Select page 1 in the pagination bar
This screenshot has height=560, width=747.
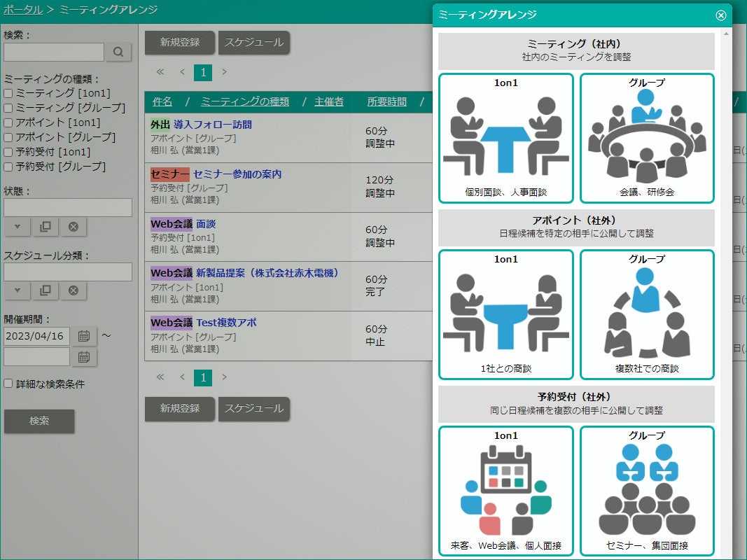202,72
